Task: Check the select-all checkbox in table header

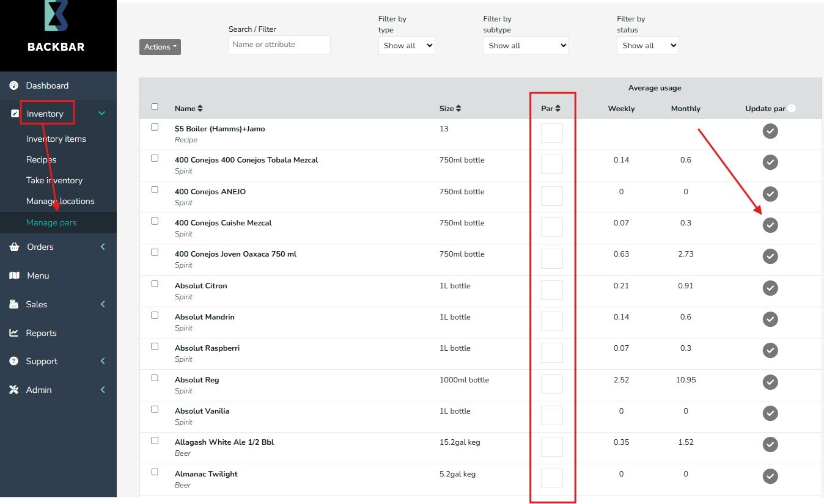Action: pos(155,107)
